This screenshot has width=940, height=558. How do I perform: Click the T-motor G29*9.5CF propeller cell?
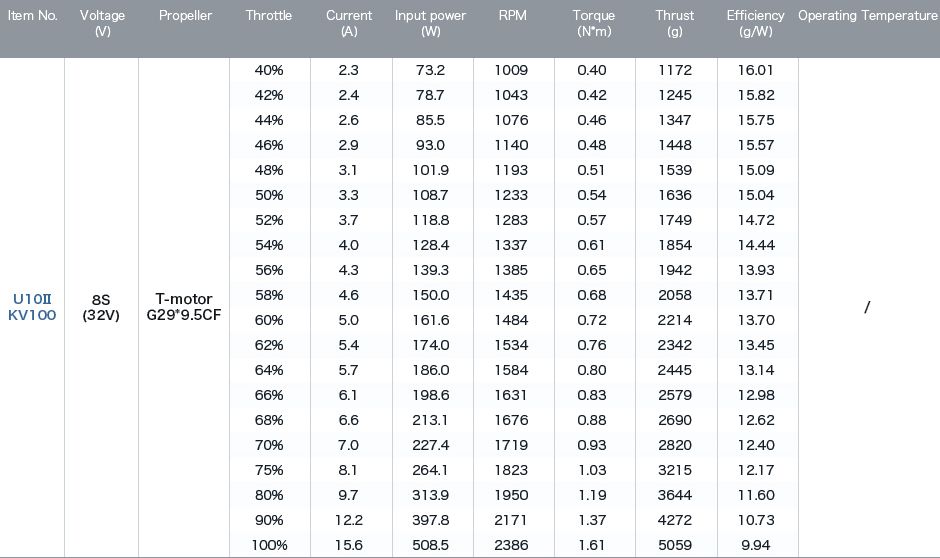point(183,307)
